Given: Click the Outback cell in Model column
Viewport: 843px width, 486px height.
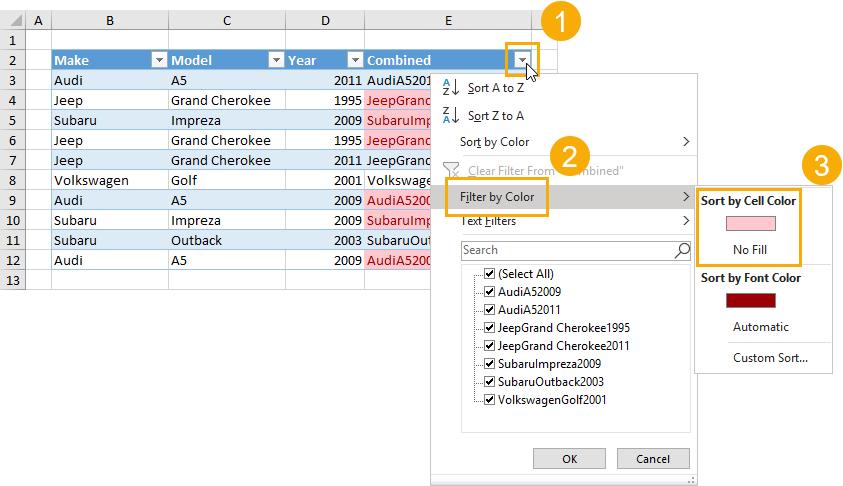Looking at the screenshot, I should click(x=227, y=240).
